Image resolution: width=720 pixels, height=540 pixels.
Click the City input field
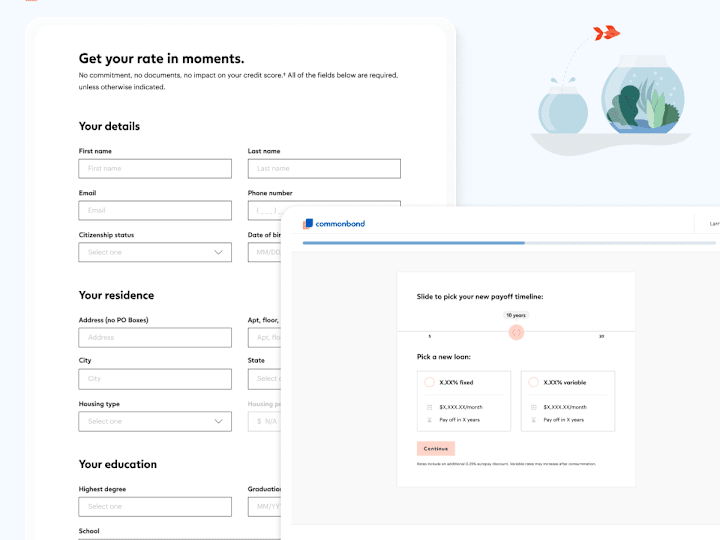tap(155, 379)
